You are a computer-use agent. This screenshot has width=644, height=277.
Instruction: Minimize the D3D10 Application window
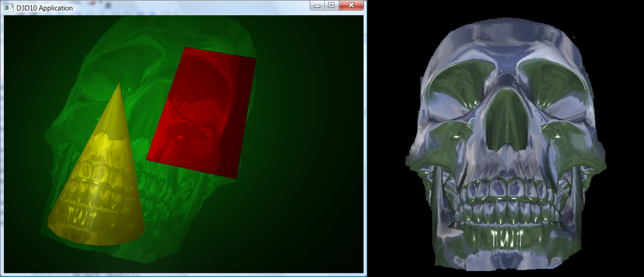pos(317,5)
